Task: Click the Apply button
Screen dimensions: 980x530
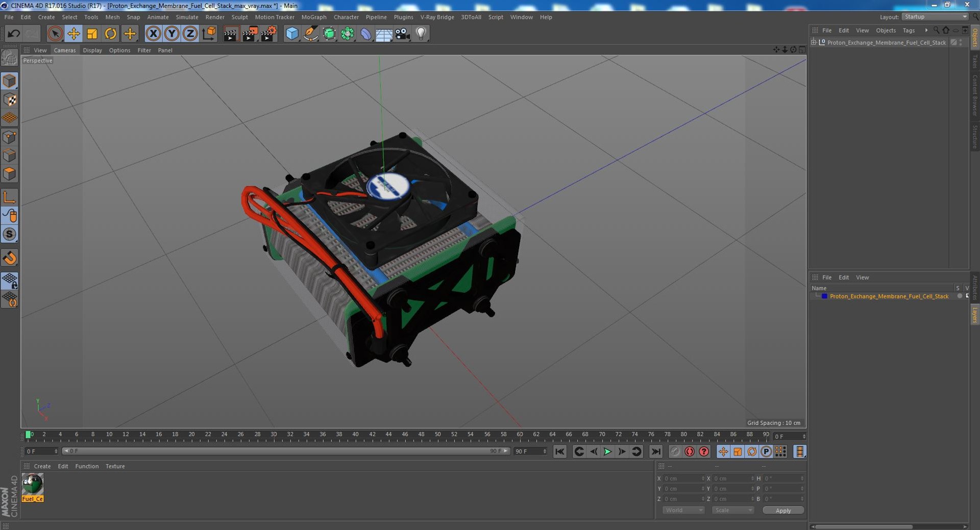Action: point(783,510)
